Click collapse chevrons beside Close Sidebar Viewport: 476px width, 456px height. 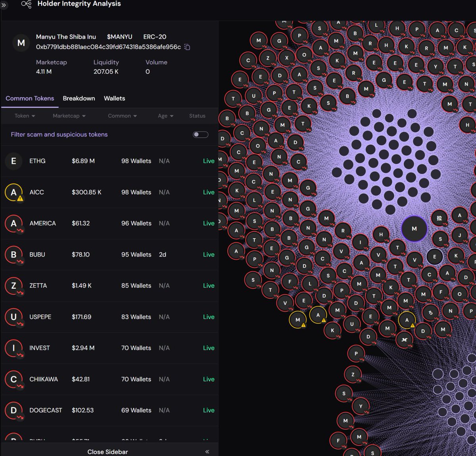click(x=207, y=452)
